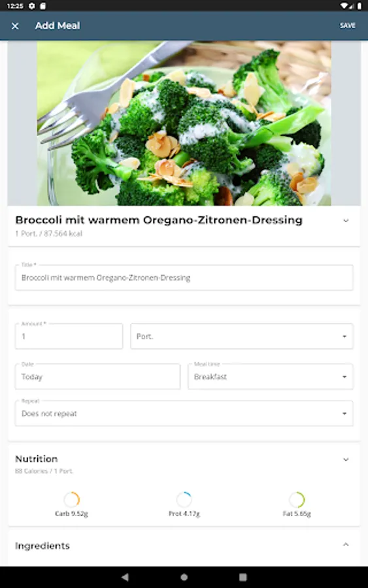Open the Repeat dropdown
The image size is (368, 588).
pos(184,414)
